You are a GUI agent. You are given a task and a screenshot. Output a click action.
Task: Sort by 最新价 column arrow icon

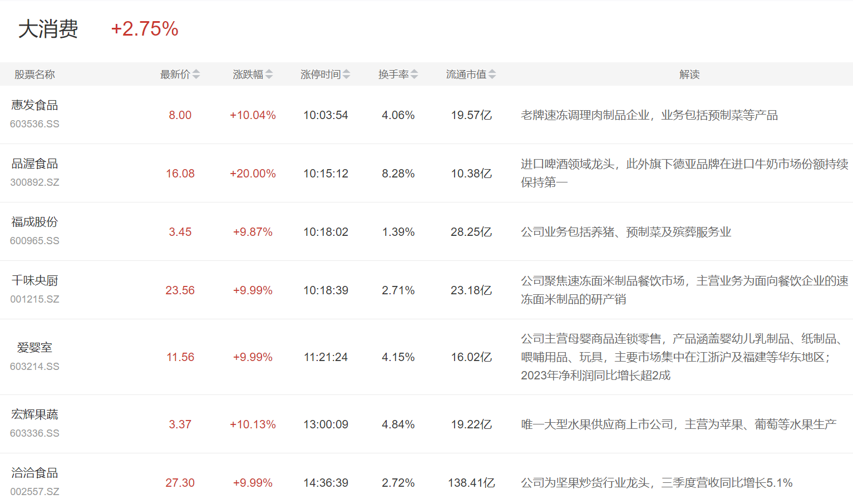pyautogui.click(x=196, y=75)
